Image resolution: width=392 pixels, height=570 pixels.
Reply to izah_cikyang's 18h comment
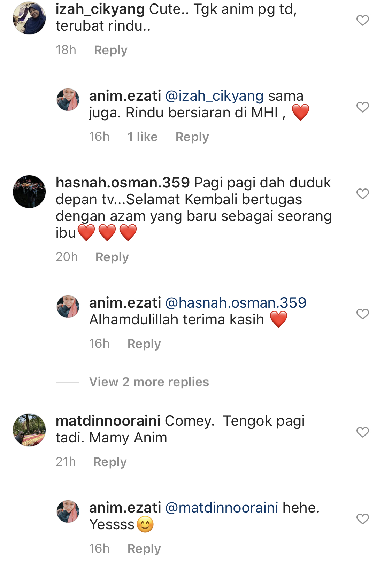pyautogui.click(x=111, y=50)
